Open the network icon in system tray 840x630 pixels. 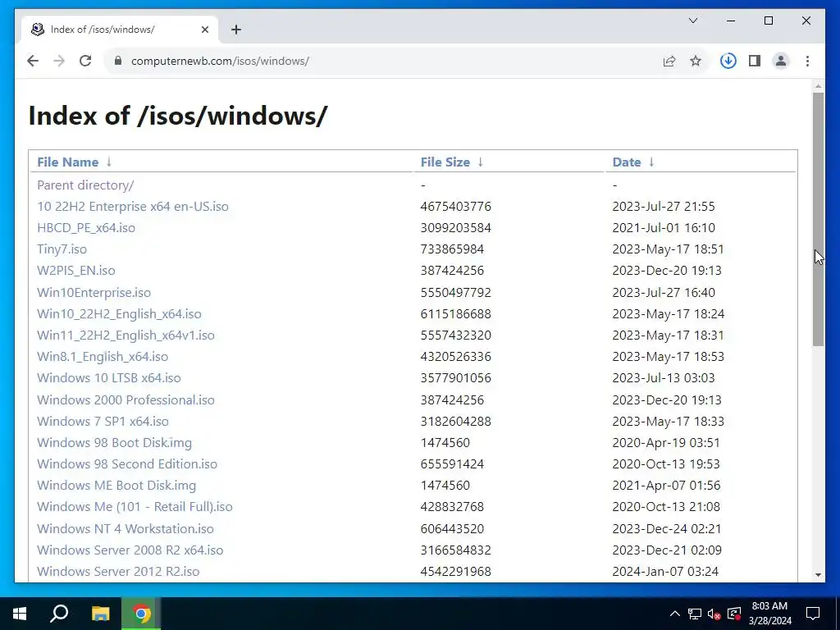(x=695, y=614)
